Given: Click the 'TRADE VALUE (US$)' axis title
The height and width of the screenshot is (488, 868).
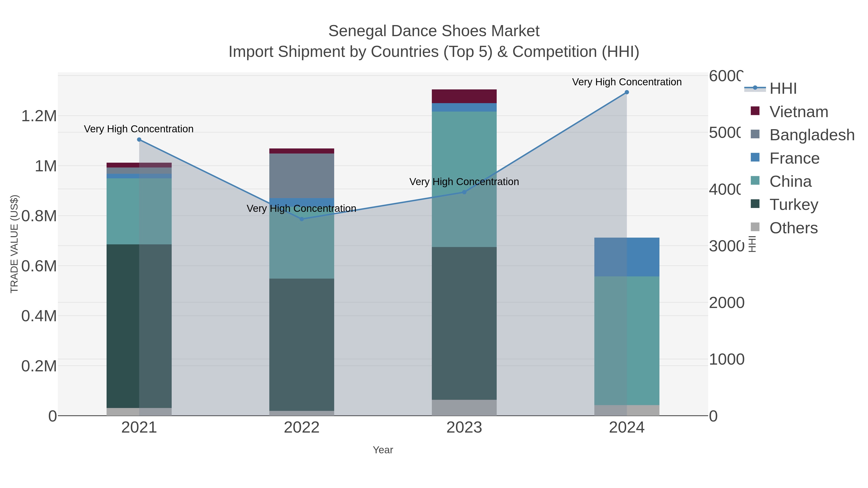Looking at the screenshot, I should point(14,244).
